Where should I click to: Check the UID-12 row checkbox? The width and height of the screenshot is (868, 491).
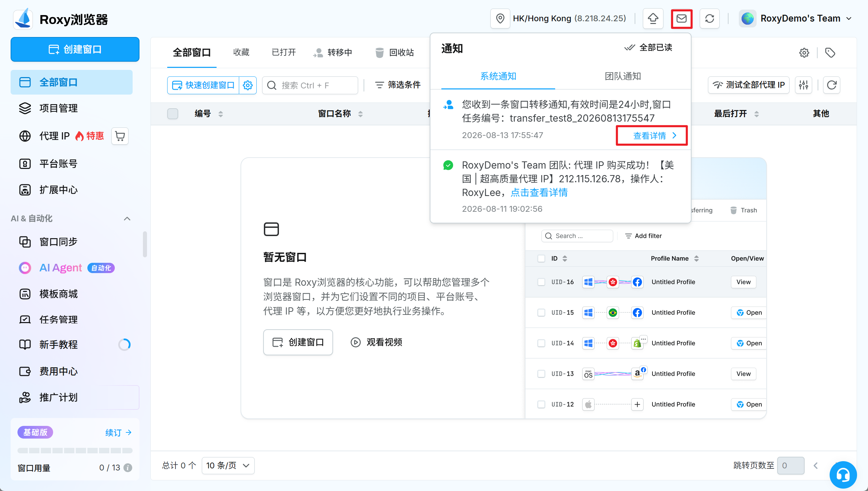pos(541,404)
